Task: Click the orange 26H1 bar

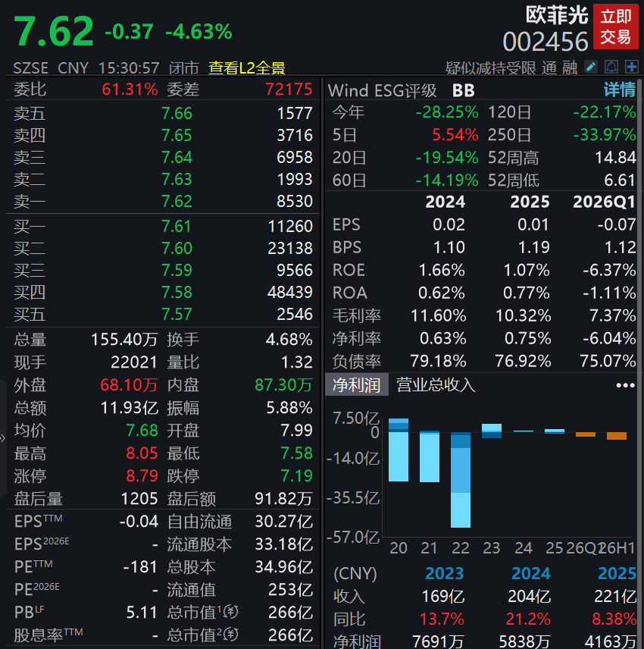Action: [x=616, y=436]
